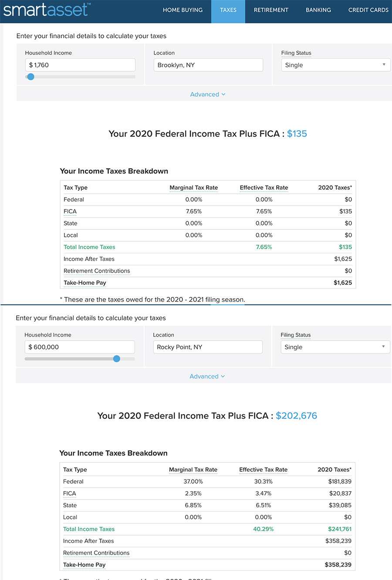Click the Brooklyn, NY location field
The height and width of the screenshot is (580, 392).
coord(208,65)
